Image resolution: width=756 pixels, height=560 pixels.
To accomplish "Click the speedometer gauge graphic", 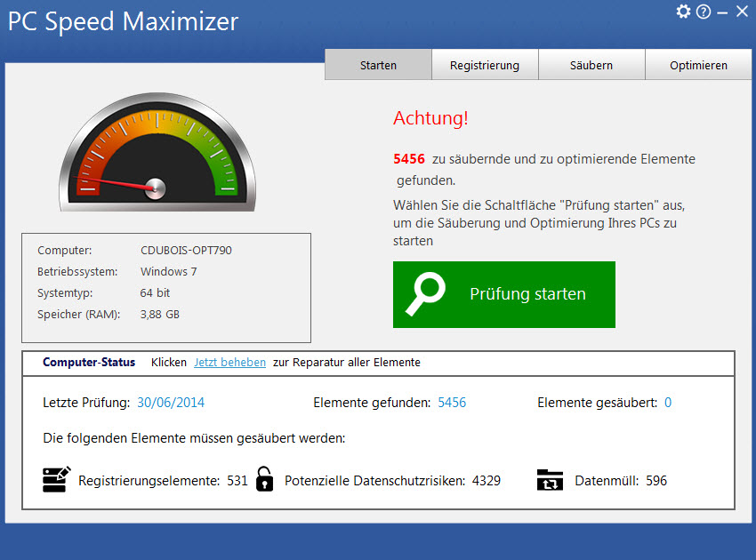I will pos(157,152).
